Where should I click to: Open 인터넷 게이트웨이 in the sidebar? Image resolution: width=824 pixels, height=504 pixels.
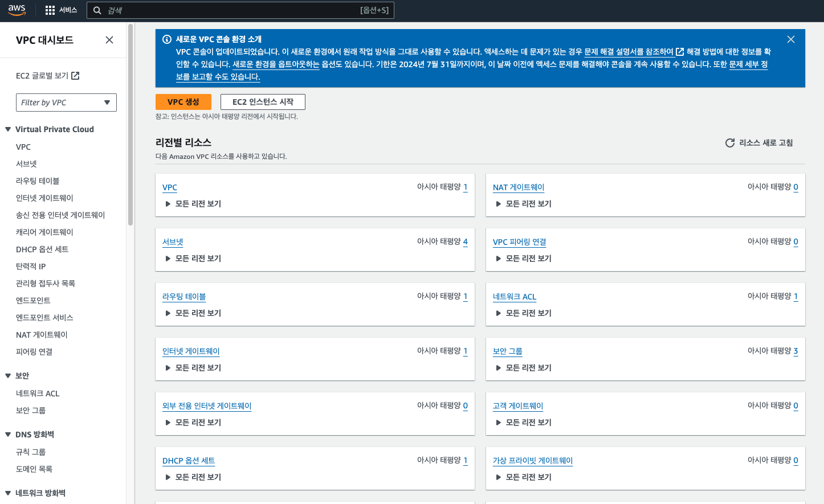(44, 198)
